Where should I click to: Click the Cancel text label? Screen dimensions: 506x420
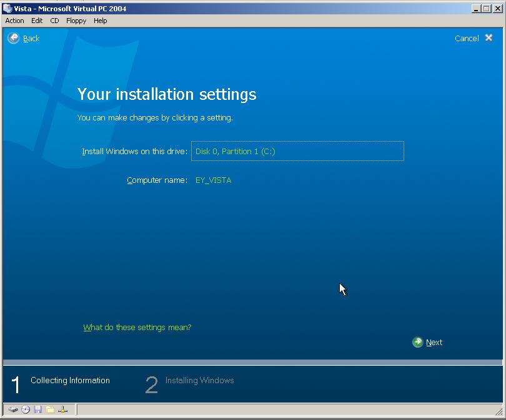pos(467,38)
